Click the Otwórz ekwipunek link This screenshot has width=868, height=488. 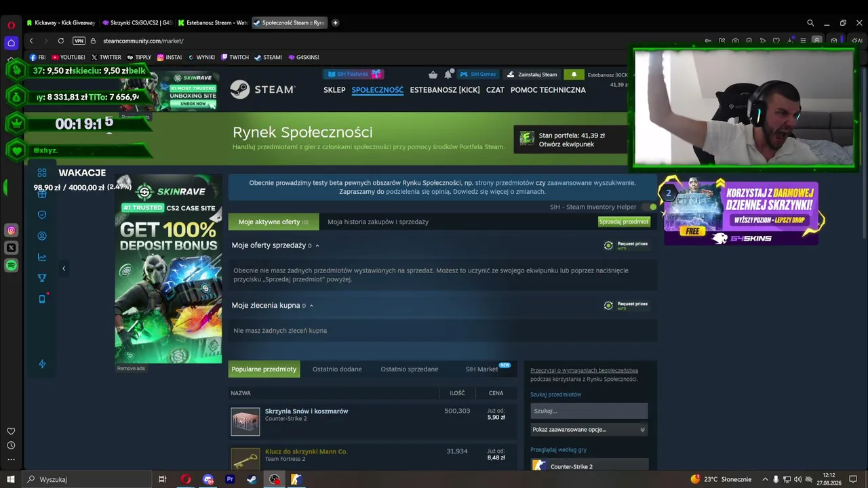(x=566, y=144)
